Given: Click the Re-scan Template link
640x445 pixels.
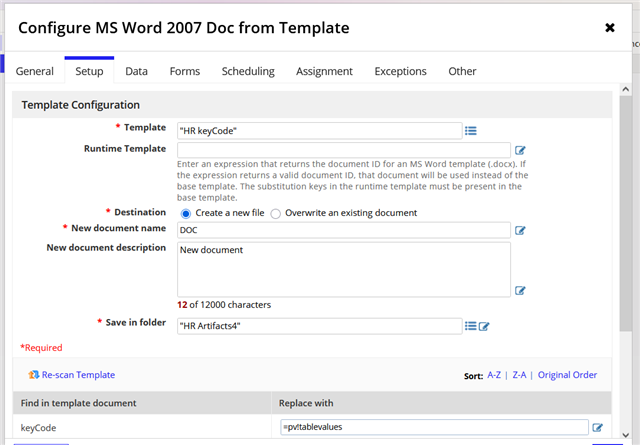Looking at the screenshot, I should point(78,375).
